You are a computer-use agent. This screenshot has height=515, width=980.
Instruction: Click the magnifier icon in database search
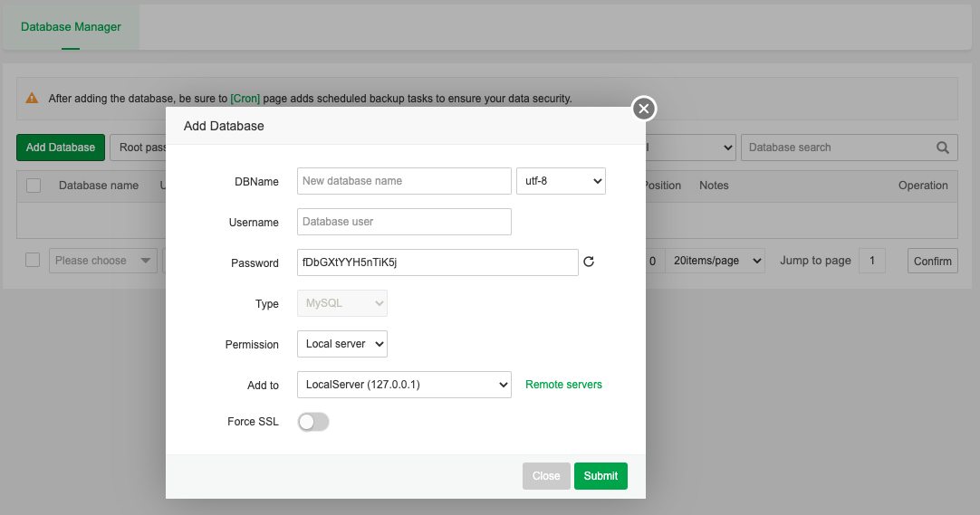point(943,148)
